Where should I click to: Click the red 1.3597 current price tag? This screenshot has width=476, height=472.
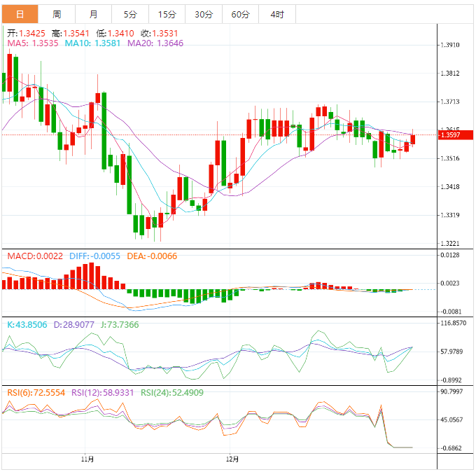(x=456, y=135)
